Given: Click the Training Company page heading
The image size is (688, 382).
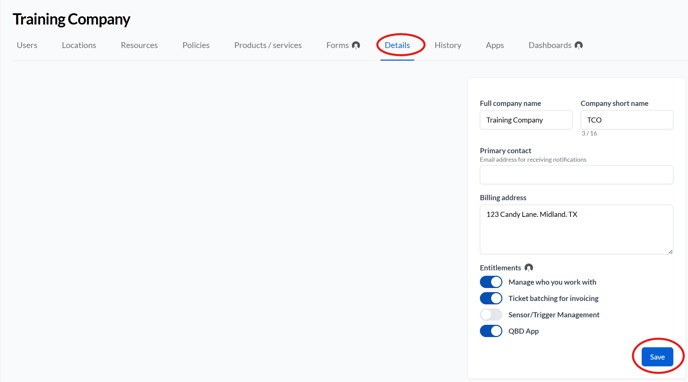Looking at the screenshot, I should click(72, 19).
